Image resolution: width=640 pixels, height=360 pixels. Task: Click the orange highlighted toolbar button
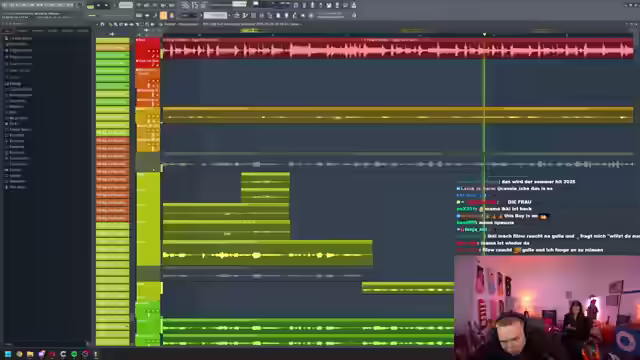coord(163,16)
